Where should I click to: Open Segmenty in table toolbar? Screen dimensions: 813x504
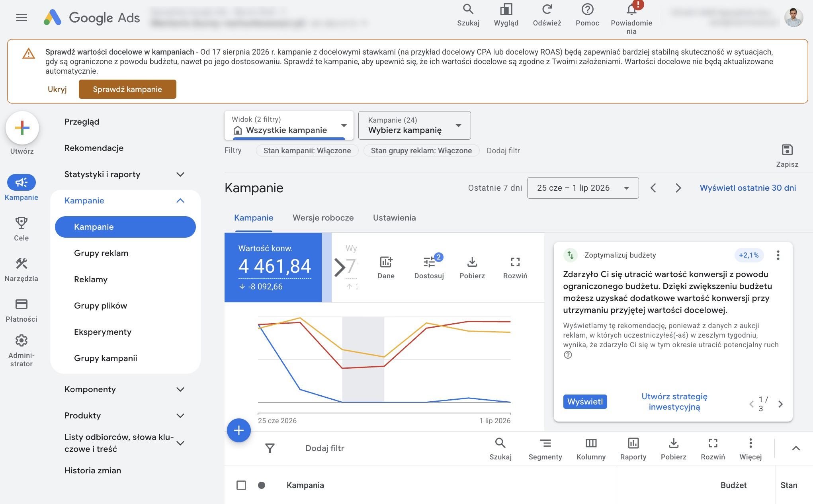[x=545, y=449]
